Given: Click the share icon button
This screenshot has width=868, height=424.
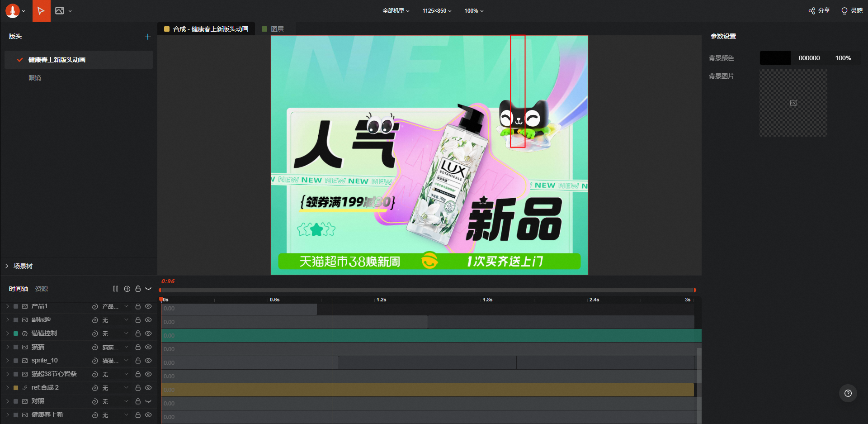Looking at the screenshot, I should (812, 11).
